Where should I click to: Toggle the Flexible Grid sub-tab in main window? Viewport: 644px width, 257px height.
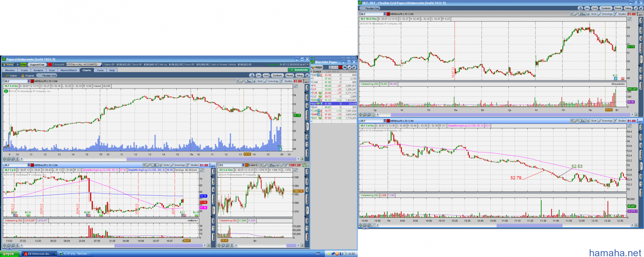[47, 76]
